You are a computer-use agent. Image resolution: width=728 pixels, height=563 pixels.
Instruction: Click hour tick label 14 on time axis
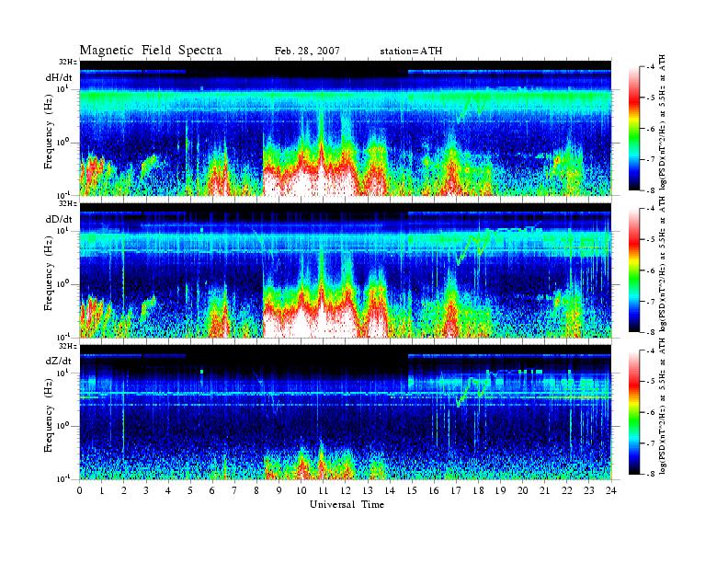pyautogui.click(x=390, y=491)
